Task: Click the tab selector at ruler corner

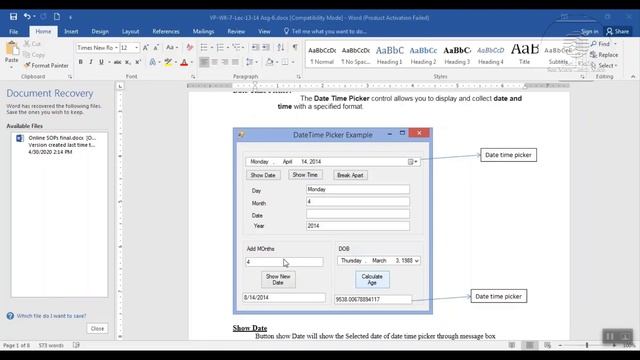Action: [x=120, y=86]
